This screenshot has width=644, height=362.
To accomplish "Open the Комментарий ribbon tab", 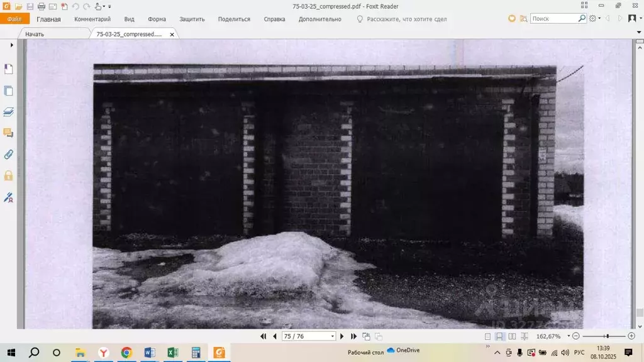I will point(92,19).
